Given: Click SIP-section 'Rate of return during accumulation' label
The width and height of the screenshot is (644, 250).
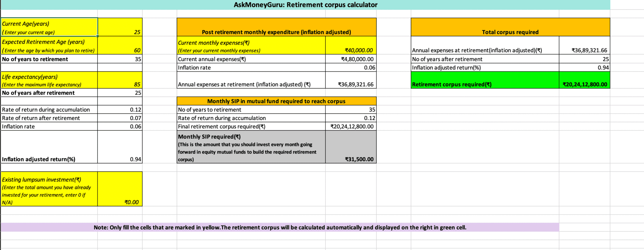Looking at the screenshot, I should click(251, 118).
